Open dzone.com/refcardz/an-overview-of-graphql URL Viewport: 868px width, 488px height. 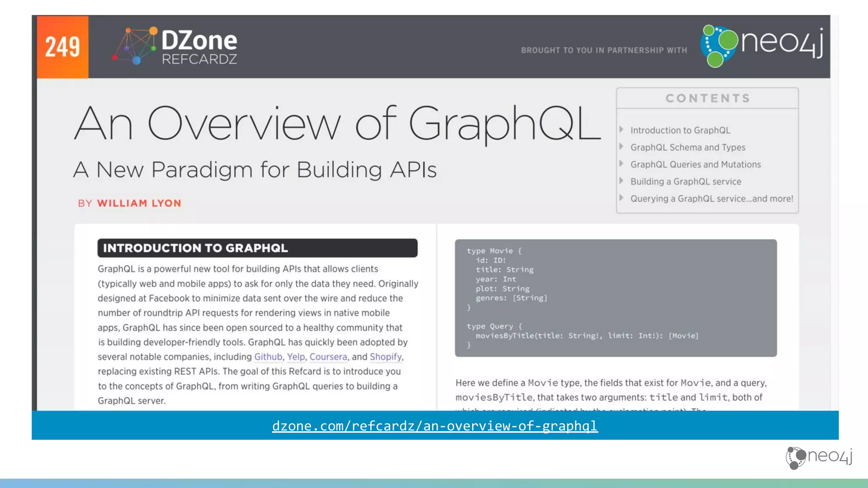pos(435,426)
